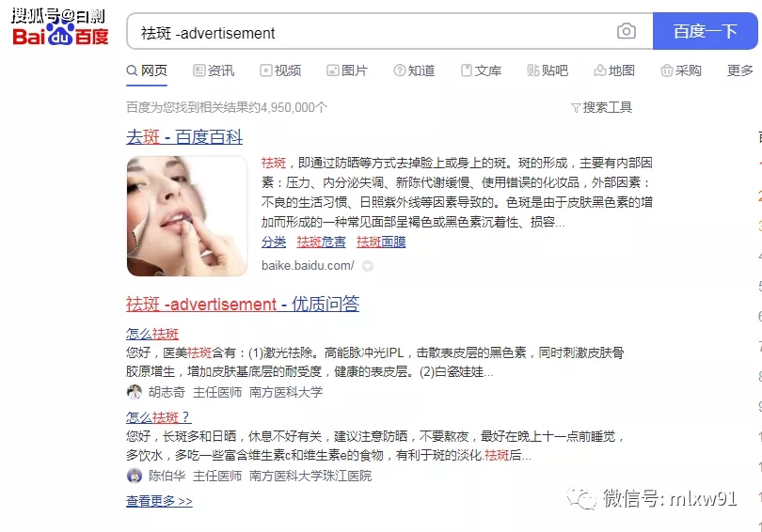Click the search input field
This screenshot has width=762, height=532.
[x=370, y=33]
